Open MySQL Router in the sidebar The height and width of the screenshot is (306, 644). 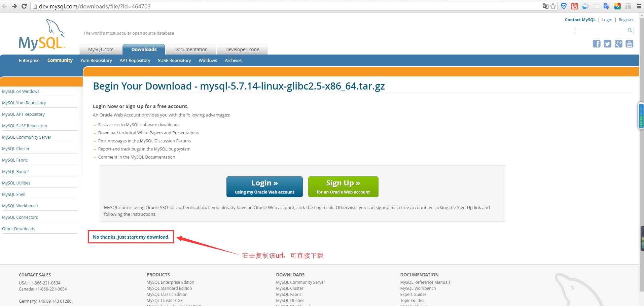tap(15, 172)
